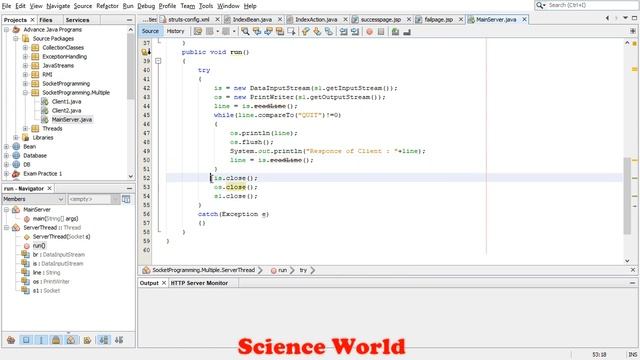
Task: Expand the Database project node
Action: 7,155
